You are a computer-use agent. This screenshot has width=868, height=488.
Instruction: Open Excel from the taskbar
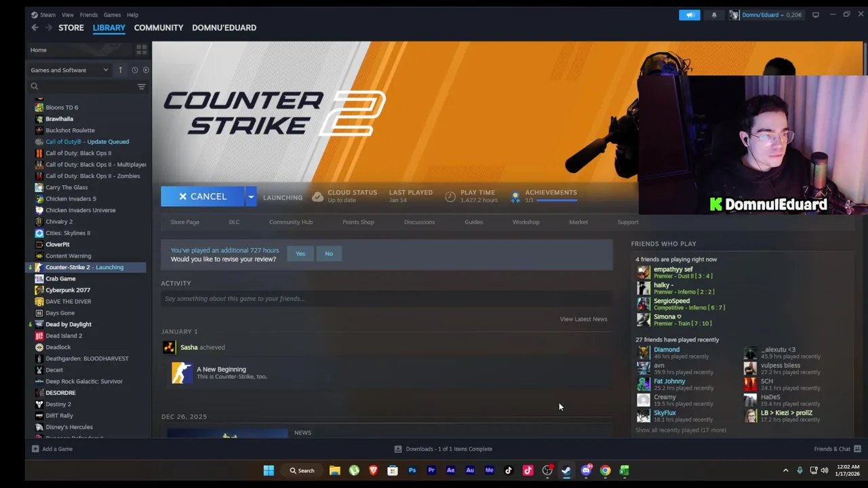[x=625, y=470]
